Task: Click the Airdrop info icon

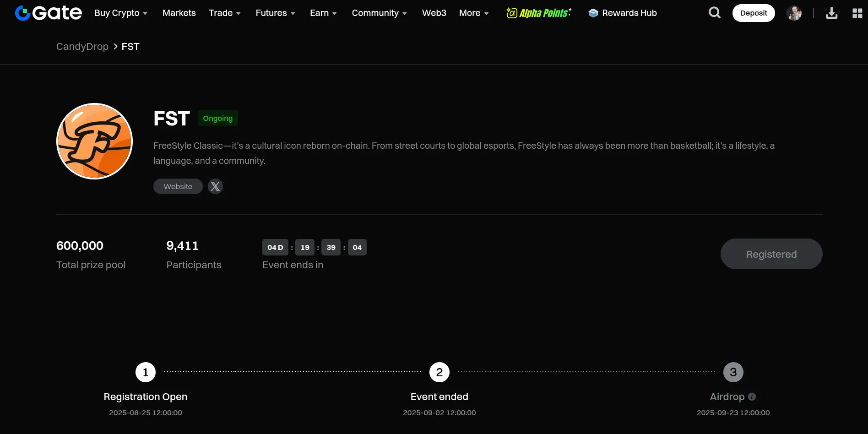Action: click(x=752, y=397)
